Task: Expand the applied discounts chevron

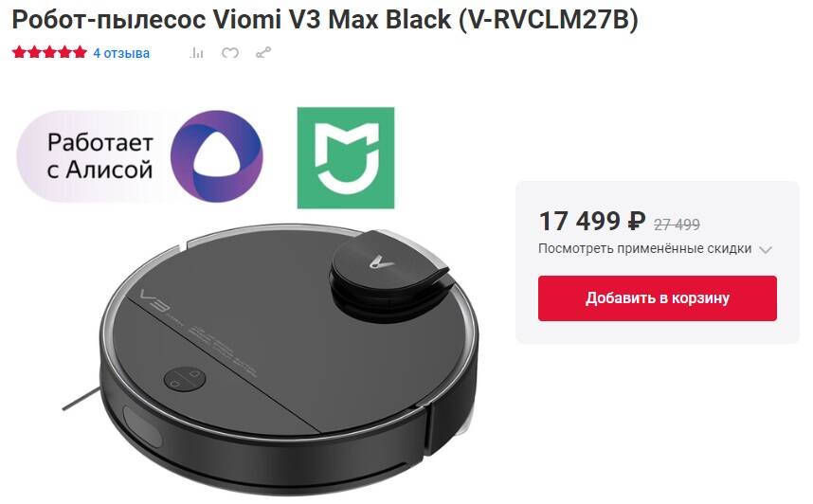Action: 766,249
